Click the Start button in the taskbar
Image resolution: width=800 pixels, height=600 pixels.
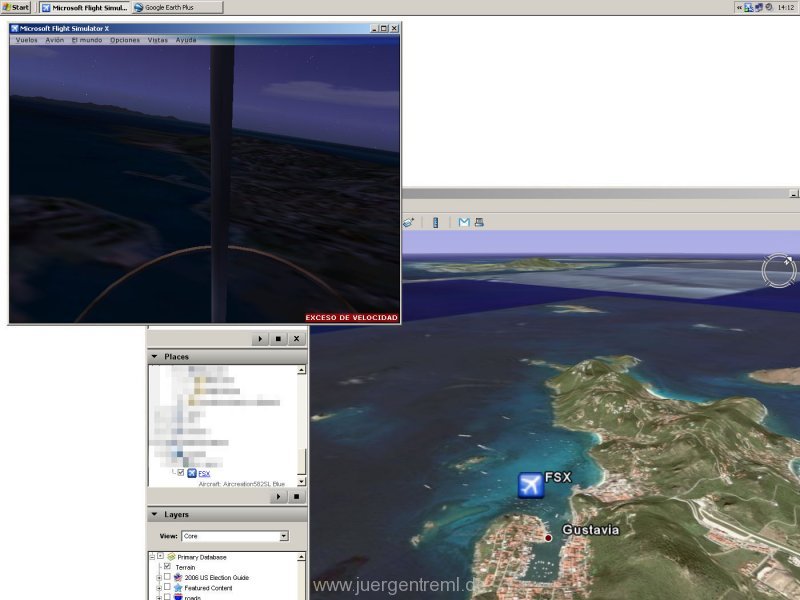pyautogui.click(x=16, y=7)
